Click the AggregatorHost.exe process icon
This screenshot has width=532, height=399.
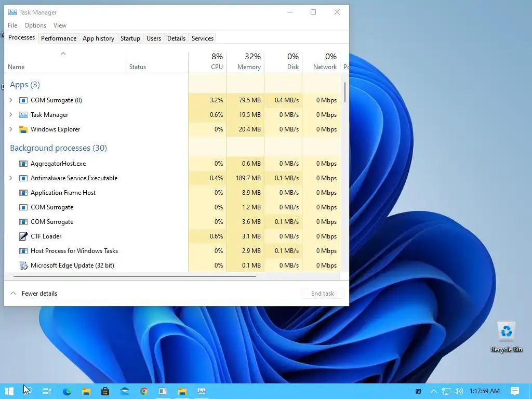point(23,164)
